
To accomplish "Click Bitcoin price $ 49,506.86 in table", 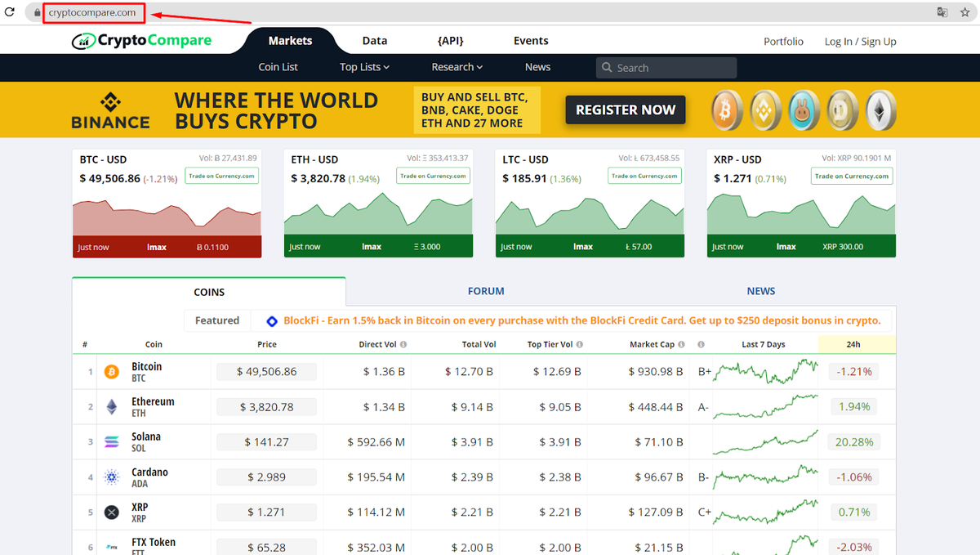I will point(266,372).
